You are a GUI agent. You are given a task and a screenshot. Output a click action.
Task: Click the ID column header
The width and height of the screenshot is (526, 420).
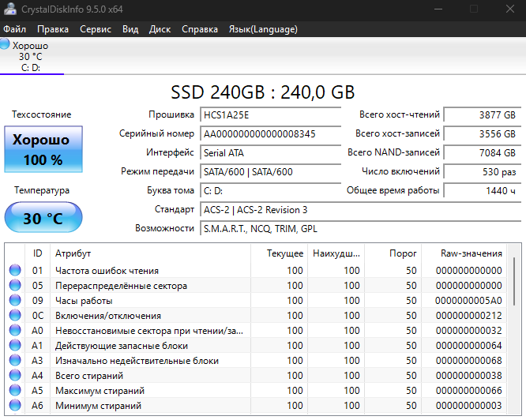pos(38,253)
